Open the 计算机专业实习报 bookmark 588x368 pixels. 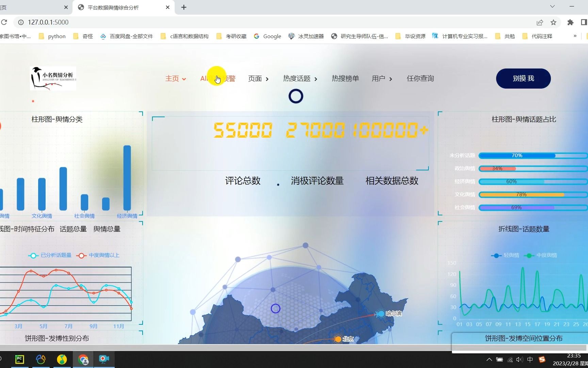point(460,36)
